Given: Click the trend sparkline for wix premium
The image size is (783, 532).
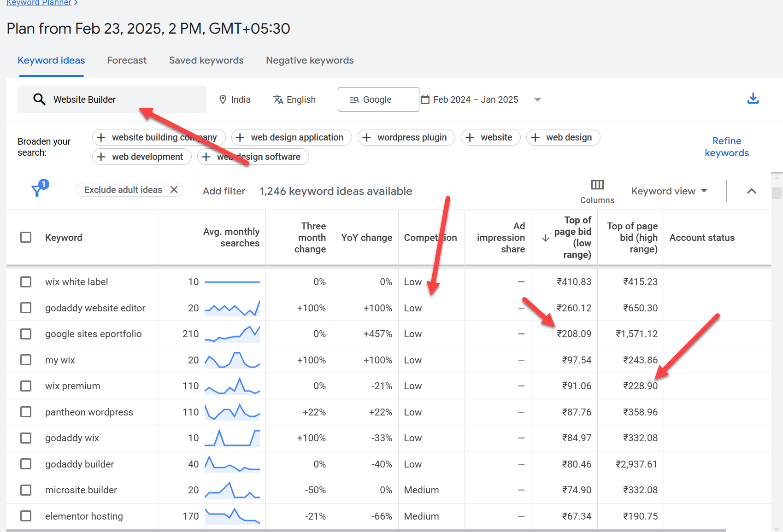Looking at the screenshot, I should coord(232,386).
